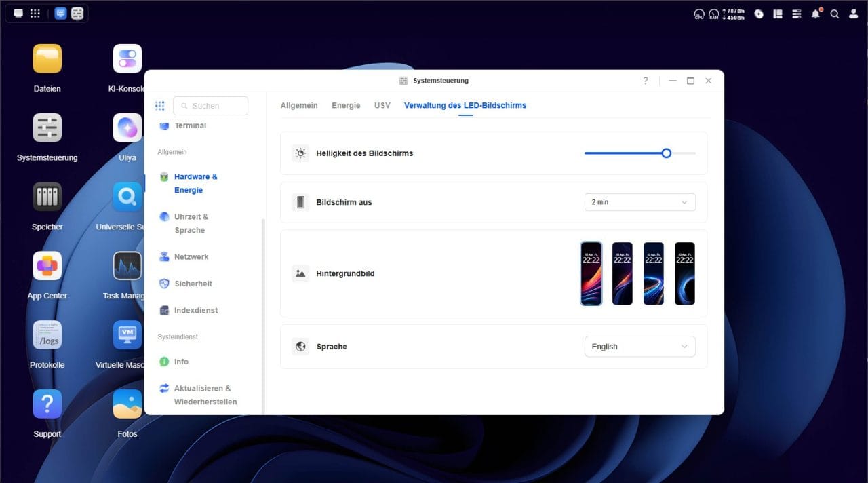Launch Systemsteuerung from the desktop
868x483 pixels.
[x=47, y=128]
